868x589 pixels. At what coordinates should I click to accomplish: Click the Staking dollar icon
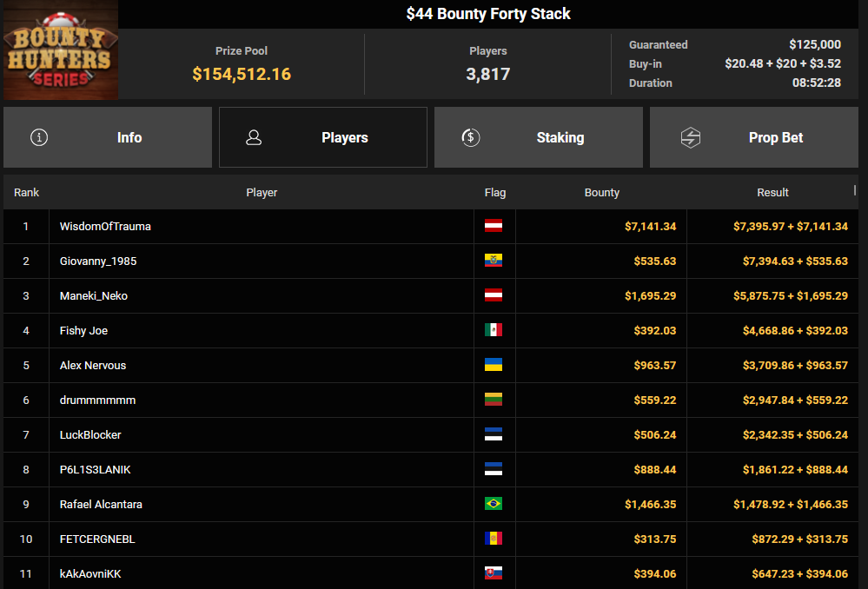pos(471,137)
